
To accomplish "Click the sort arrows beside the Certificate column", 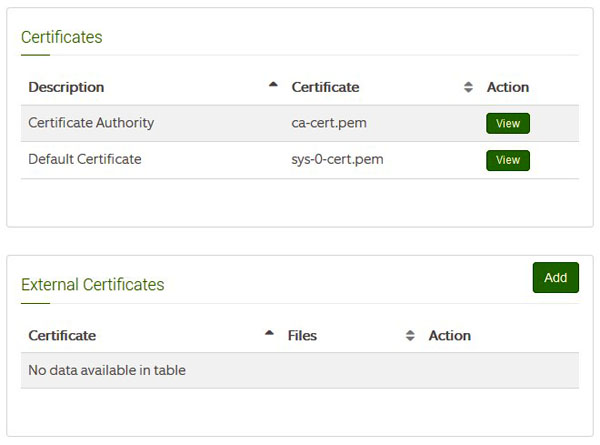I will [468, 87].
